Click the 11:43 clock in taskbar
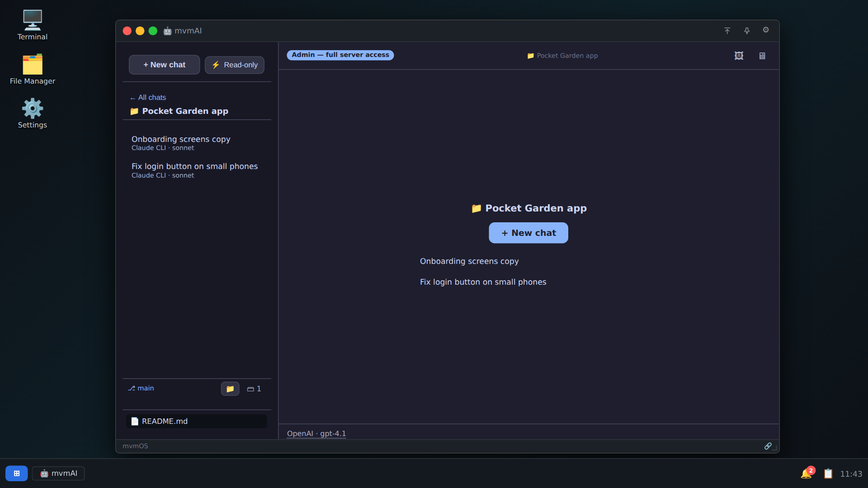 (x=851, y=474)
